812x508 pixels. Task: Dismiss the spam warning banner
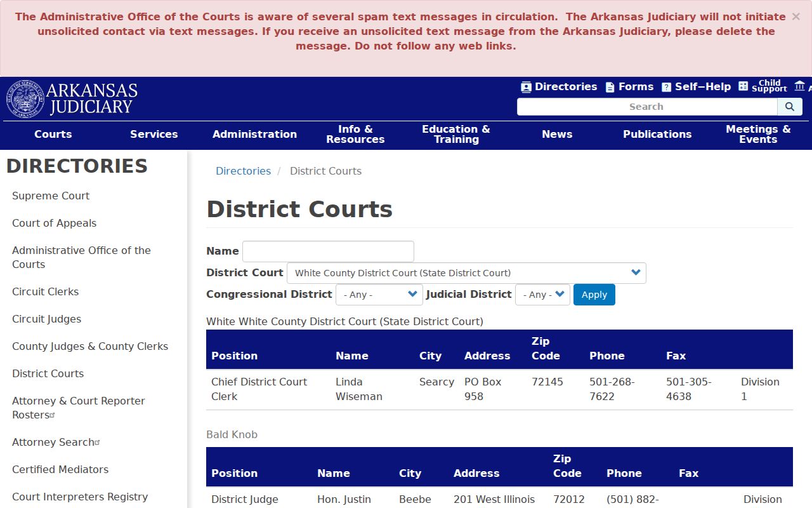pyautogui.click(x=796, y=17)
